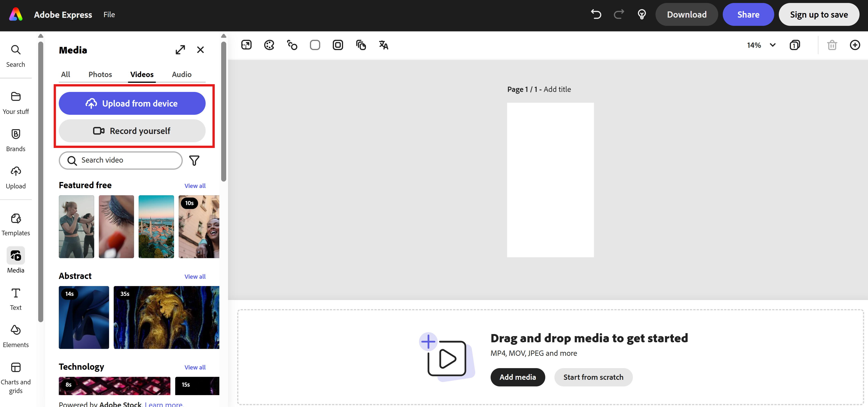Viewport: 868px width, 407px height.
Task: Click the Translate icon in toolbar
Action: coord(384,45)
